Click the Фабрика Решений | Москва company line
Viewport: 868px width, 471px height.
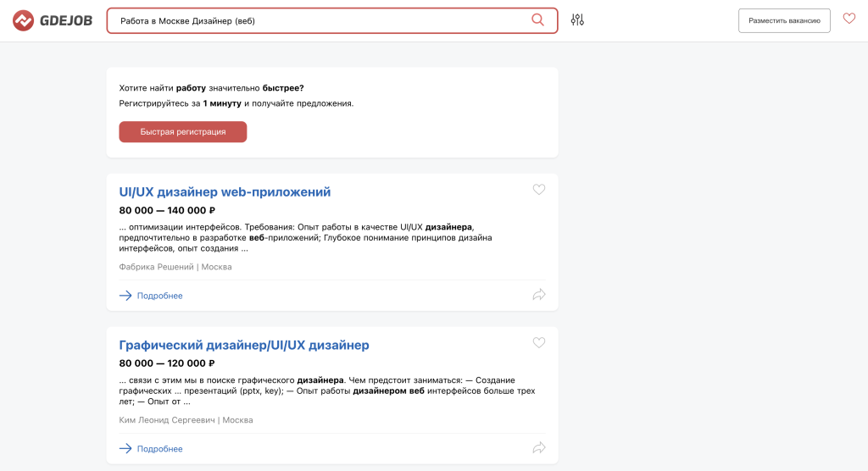[175, 267]
